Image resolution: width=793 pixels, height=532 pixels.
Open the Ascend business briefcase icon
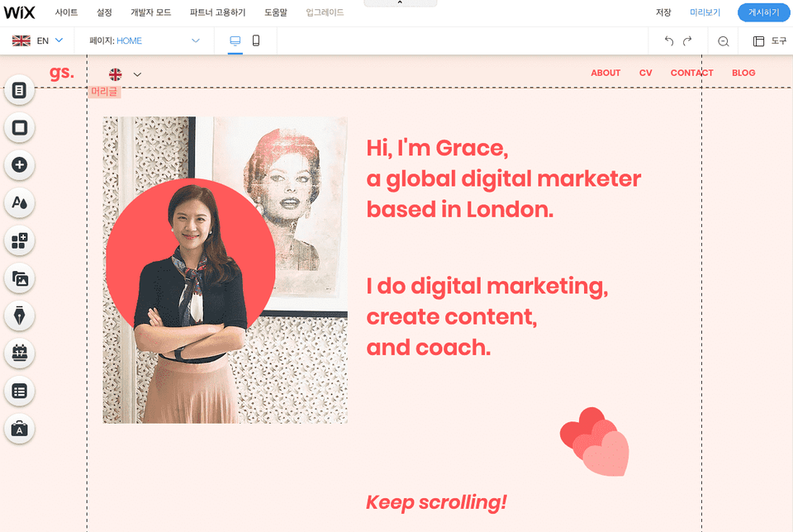tap(19, 429)
